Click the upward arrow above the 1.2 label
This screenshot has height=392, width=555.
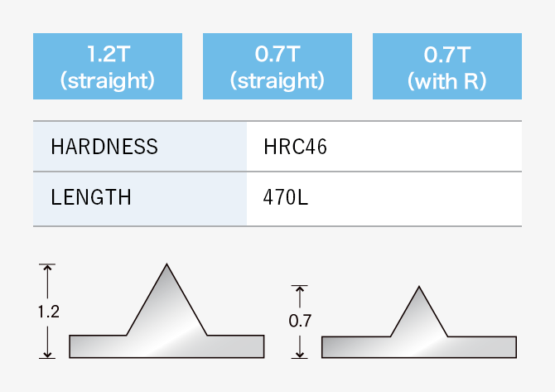tap(47, 282)
